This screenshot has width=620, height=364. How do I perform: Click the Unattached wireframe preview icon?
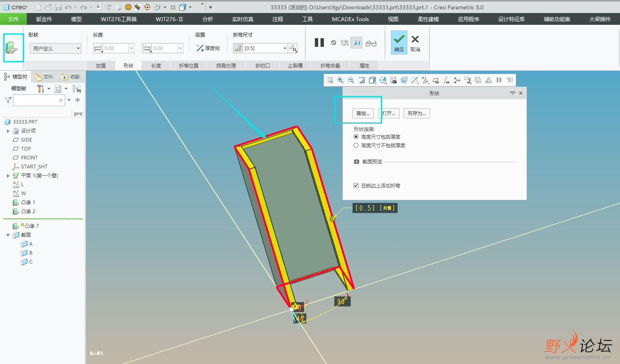coord(345,43)
